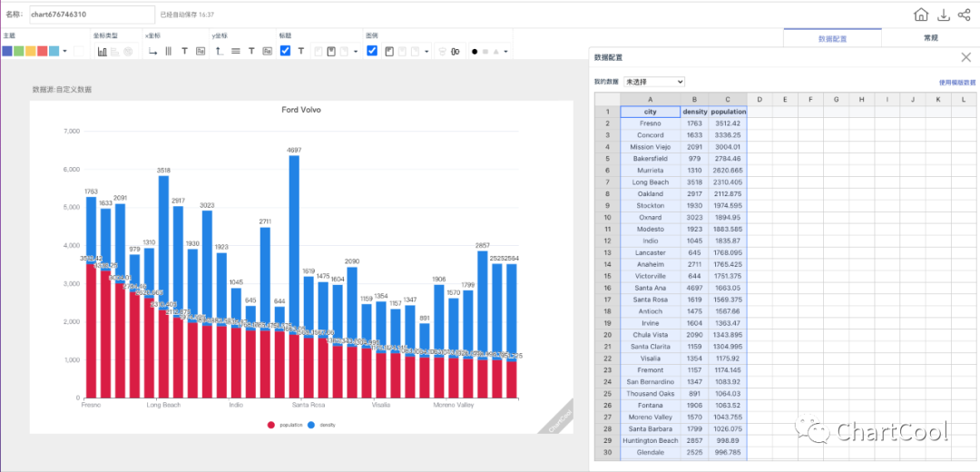Image resolution: width=980 pixels, height=472 pixels.
Task: Click the home icon in top right
Action: pos(921,15)
